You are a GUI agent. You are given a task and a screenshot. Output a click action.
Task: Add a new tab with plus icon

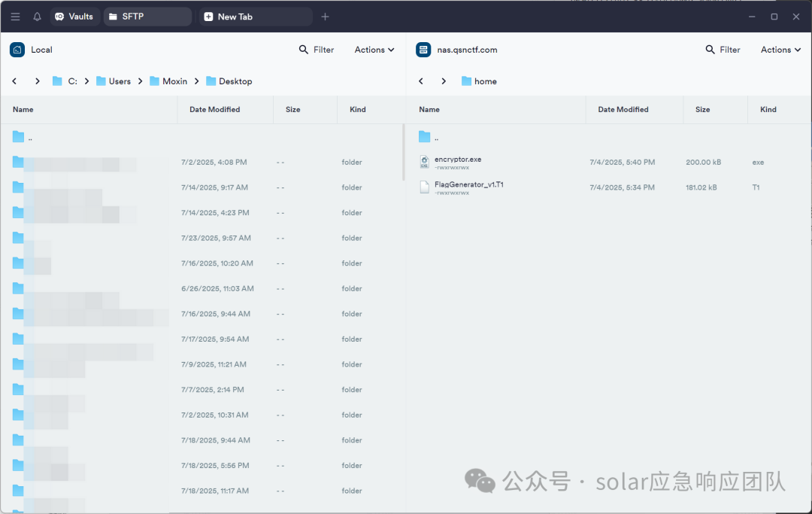pyautogui.click(x=326, y=17)
